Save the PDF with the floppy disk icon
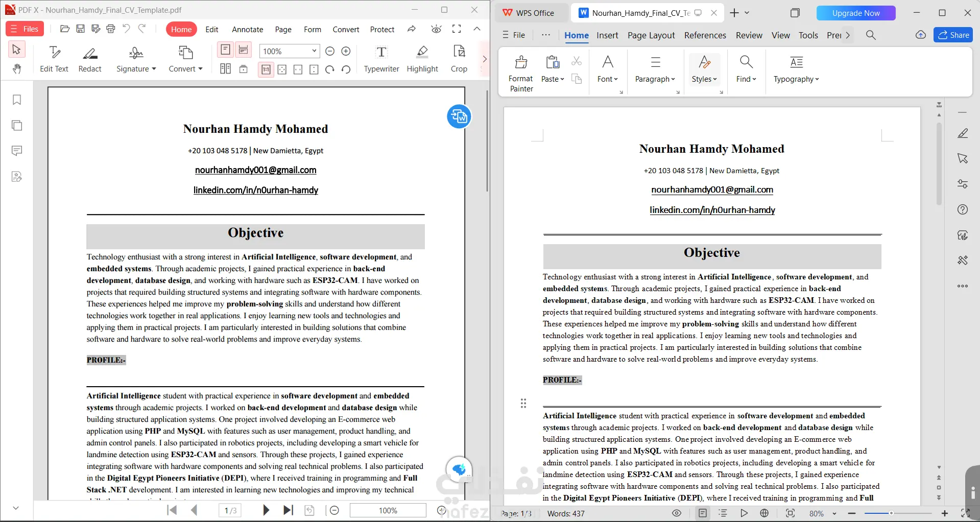The image size is (980, 522). coord(80,29)
